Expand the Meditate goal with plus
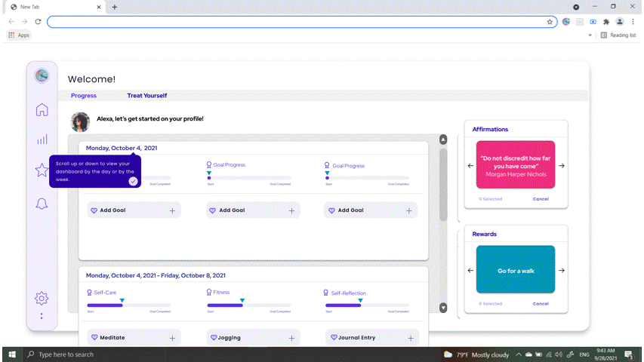This screenshot has width=644, height=362. click(x=172, y=338)
